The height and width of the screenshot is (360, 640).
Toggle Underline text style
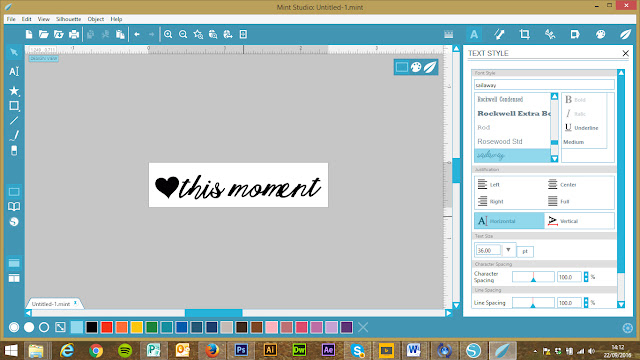[581, 128]
